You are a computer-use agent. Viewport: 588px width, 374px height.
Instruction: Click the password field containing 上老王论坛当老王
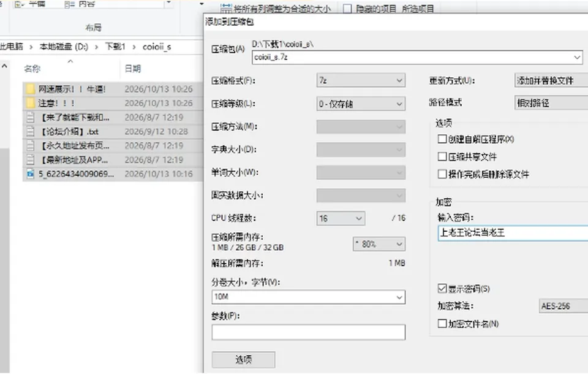tap(513, 233)
